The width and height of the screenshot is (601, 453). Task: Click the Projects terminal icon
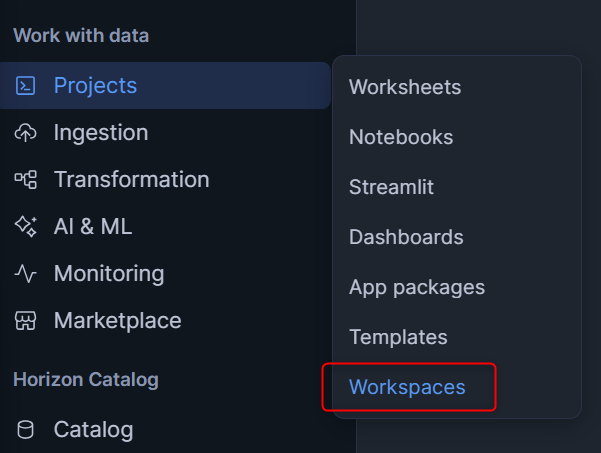point(25,86)
